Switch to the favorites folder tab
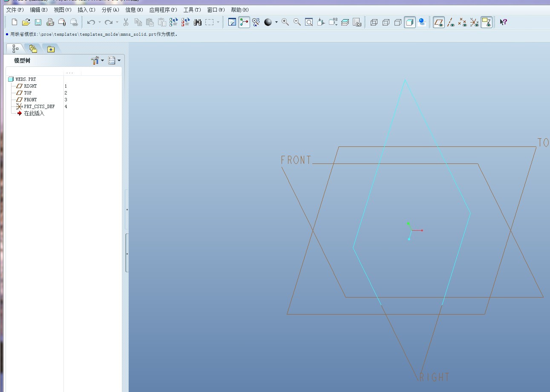The width and height of the screenshot is (550, 392). pyautogui.click(x=51, y=49)
